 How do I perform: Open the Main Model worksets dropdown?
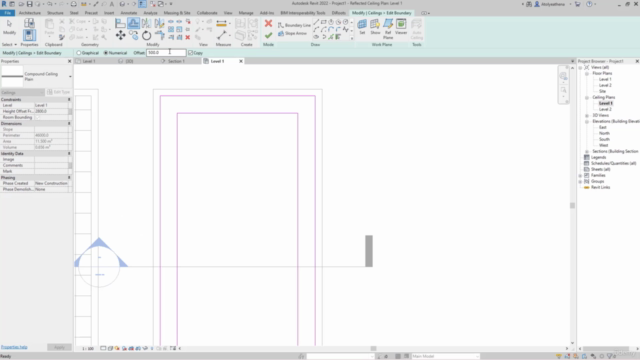445,356
